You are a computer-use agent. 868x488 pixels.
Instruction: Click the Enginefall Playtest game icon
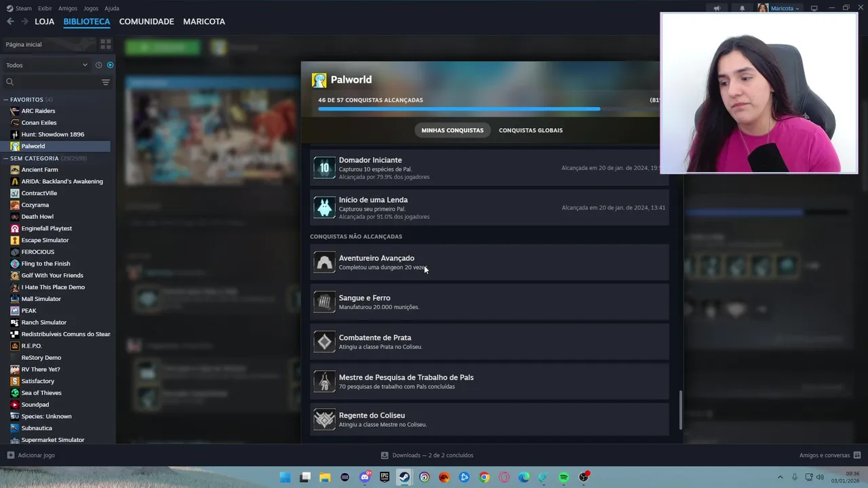[x=15, y=228]
